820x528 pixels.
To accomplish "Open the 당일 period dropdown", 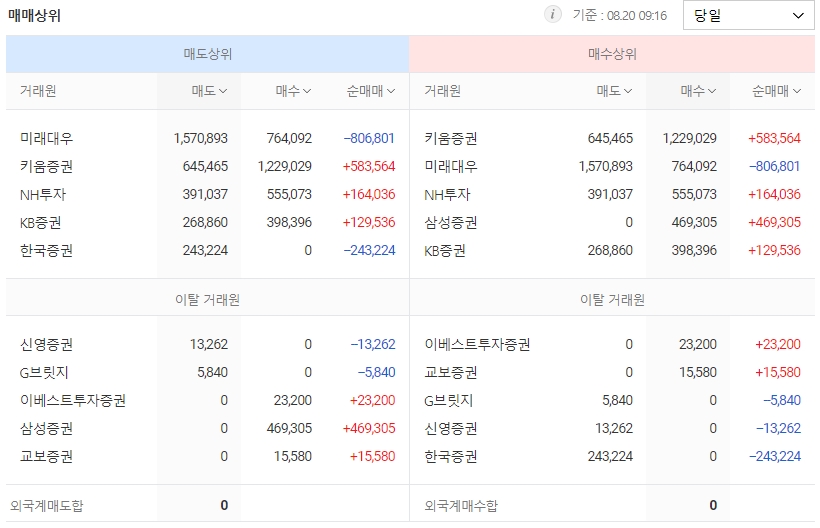I will coord(748,15).
